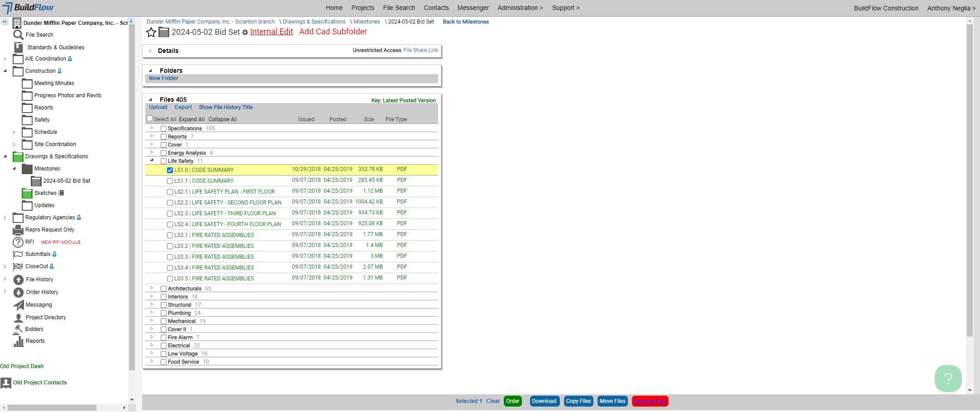Expand the Architecturals file group
Viewport: 980px width, 412px height.
coord(152,288)
